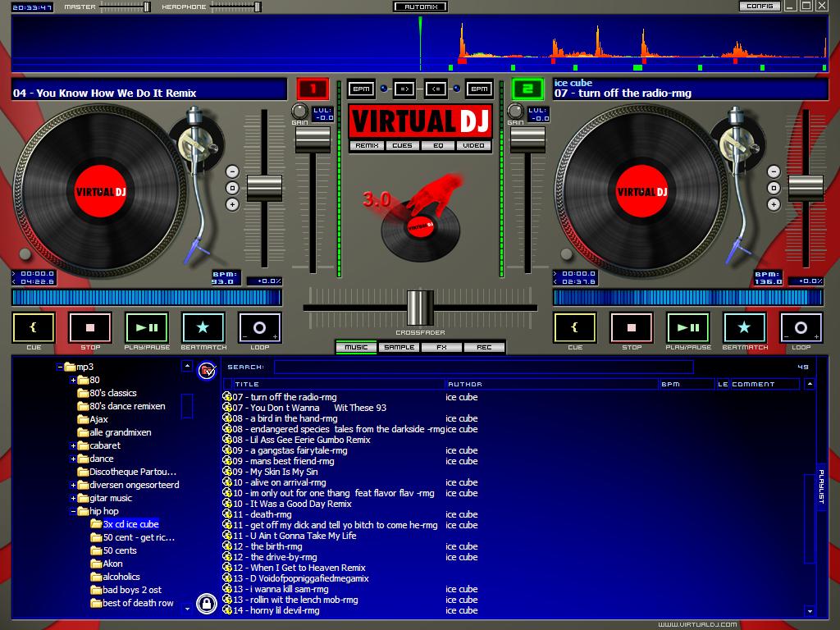Image resolution: width=840 pixels, height=630 pixels.
Task: Click the minus pitch button on left deck
Action: (232, 171)
